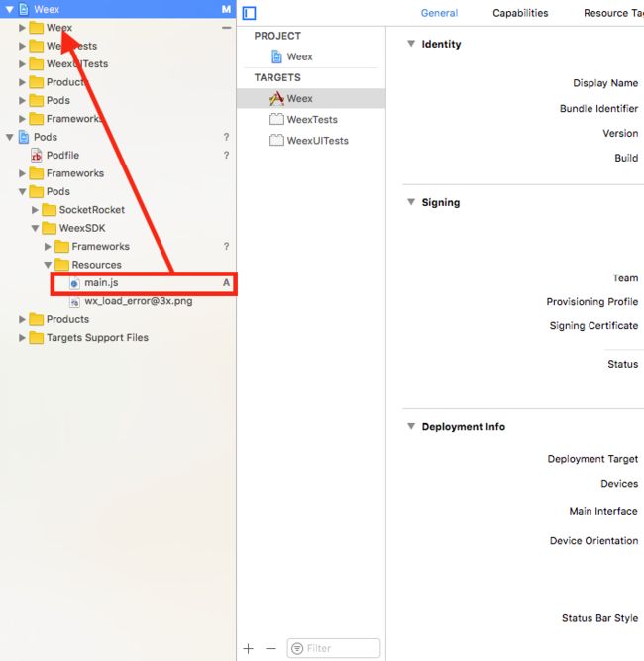
Task: Click the SocketRocket folder icon
Action: click(x=49, y=210)
